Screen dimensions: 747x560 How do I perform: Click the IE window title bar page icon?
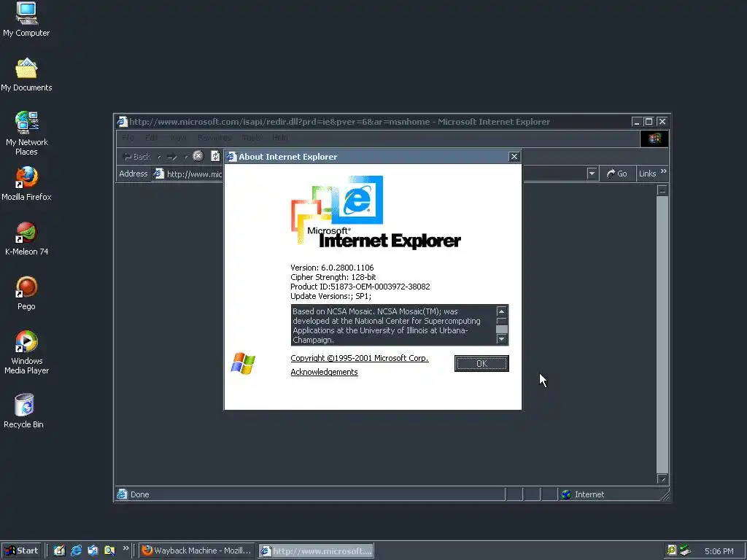click(123, 122)
